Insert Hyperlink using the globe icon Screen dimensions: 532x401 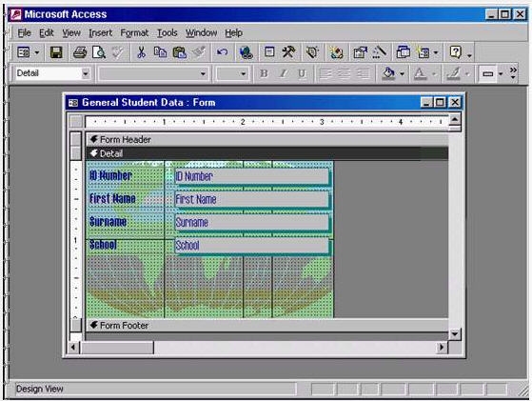point(246,52)
